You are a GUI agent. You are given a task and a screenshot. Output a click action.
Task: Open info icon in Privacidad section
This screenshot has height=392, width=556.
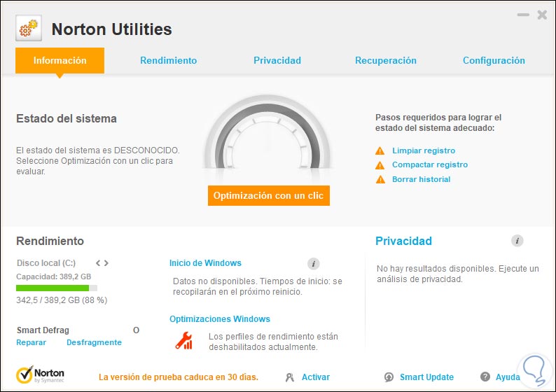[x=517, y=241]
